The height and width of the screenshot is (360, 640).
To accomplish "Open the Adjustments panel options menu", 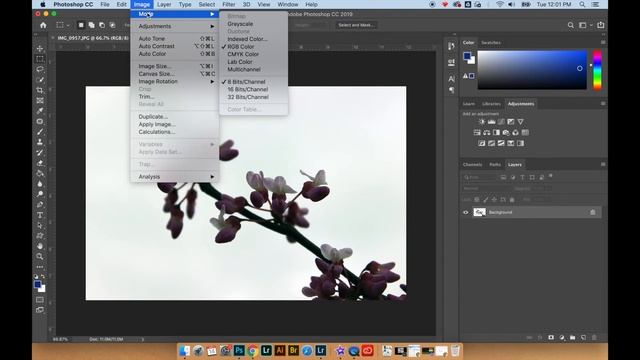I will (x=603, y=104).
